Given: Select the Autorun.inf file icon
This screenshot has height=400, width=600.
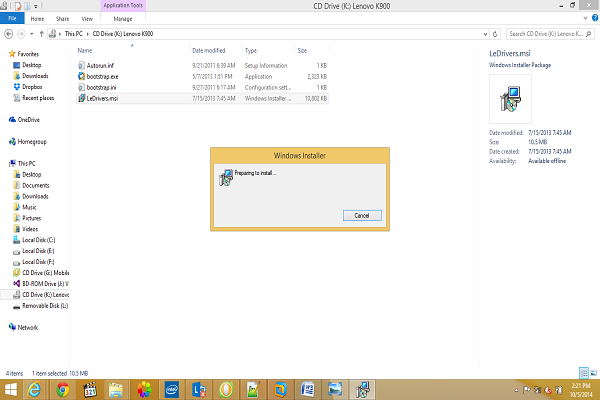Looking at the screenshot, I should tap(81, 65).
